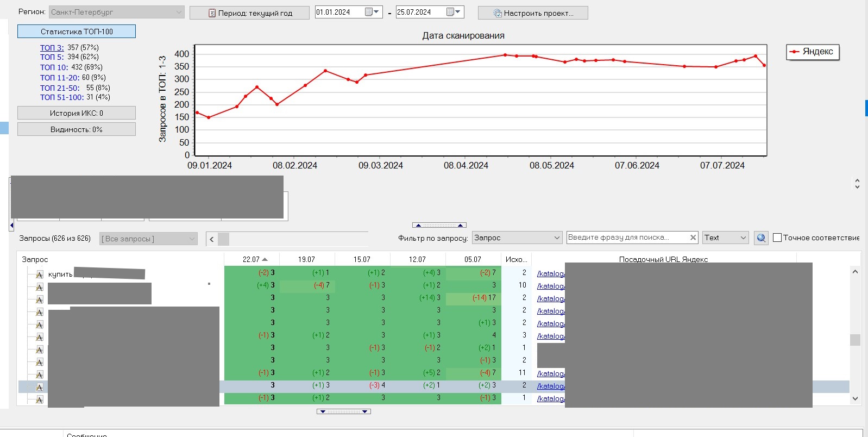The image size is (868, 437).
Task: Click the '357 (57%)' value beside ТОП 3
Action: [83, 48]
